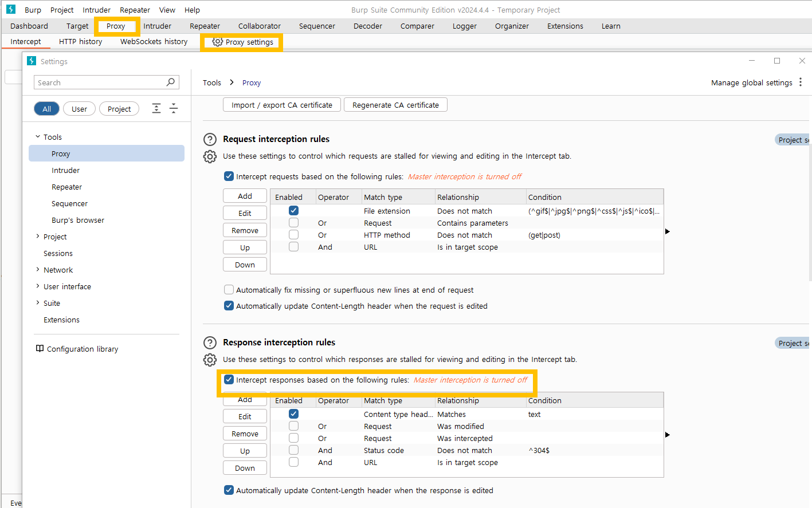Enable the Was modified response rule

[293, 426]
